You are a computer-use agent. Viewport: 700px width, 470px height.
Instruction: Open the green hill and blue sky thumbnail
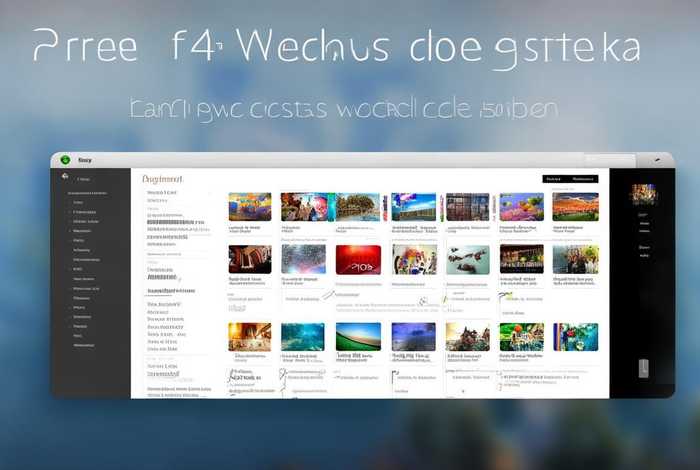click(357, 336)
